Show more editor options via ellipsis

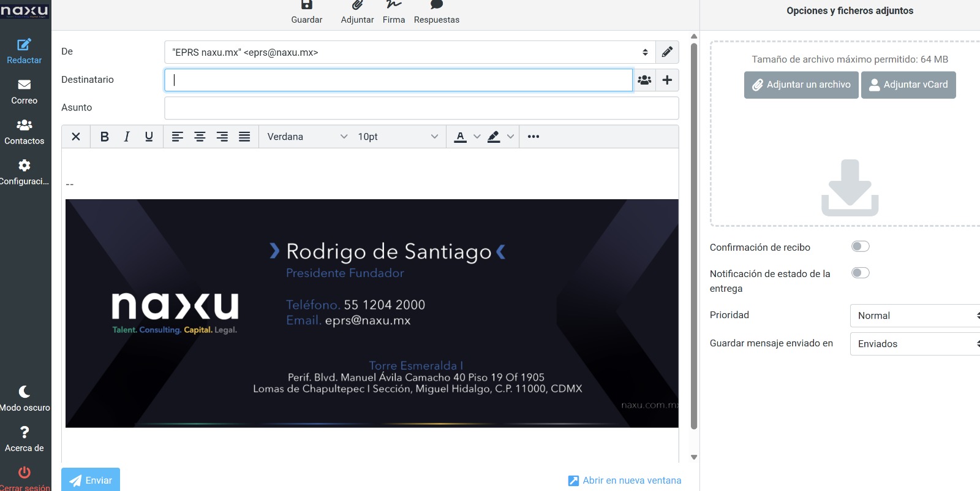tap(533, 137)
